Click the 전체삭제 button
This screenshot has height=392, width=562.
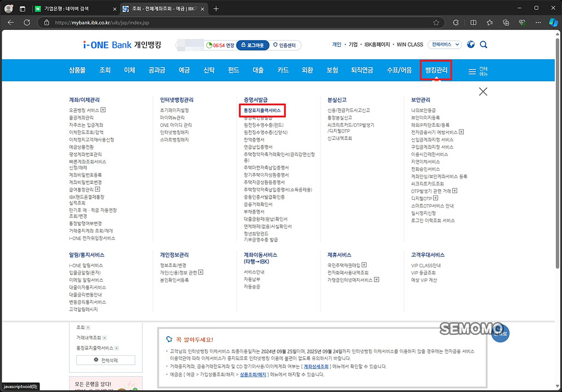click(x=106, y=360)
